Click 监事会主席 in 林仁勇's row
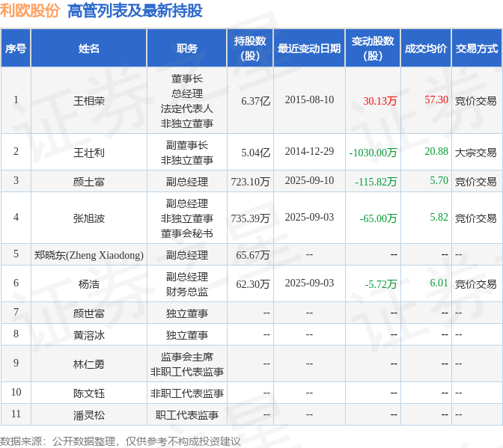This screenshot has height=448, width=503. coord(186,357)
